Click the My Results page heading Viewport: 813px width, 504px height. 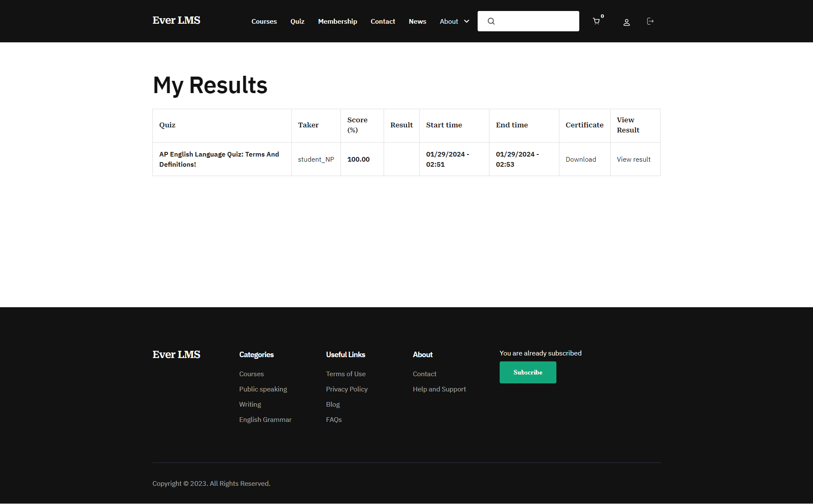tap(210, 85)
